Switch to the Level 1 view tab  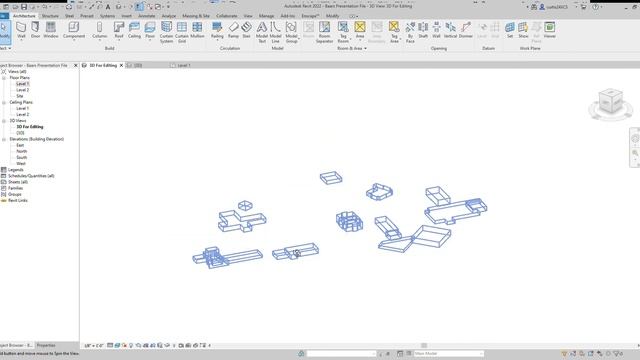[184, 65]
